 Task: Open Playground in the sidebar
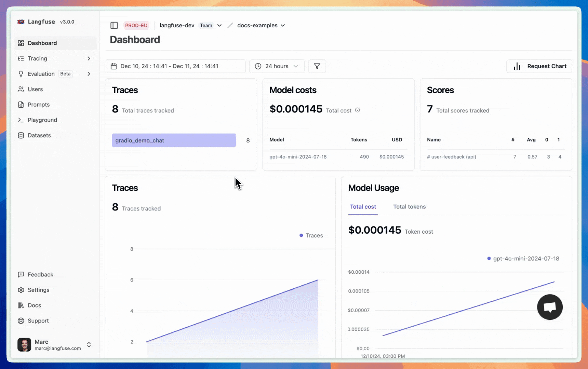pos(42,120)
